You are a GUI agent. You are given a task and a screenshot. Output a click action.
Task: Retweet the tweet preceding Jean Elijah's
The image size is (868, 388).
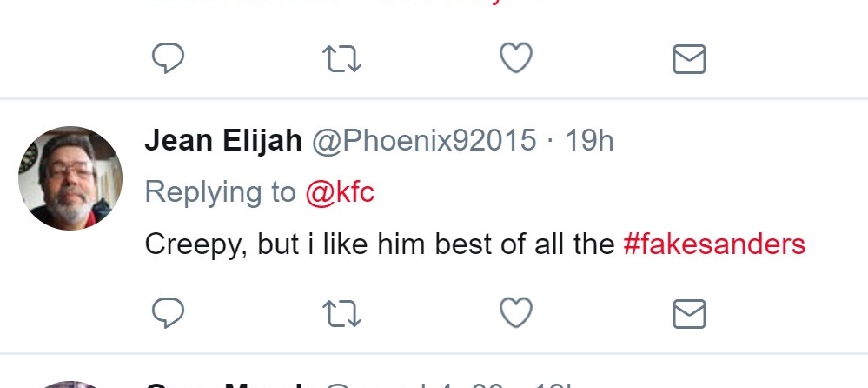coord(341,59)
